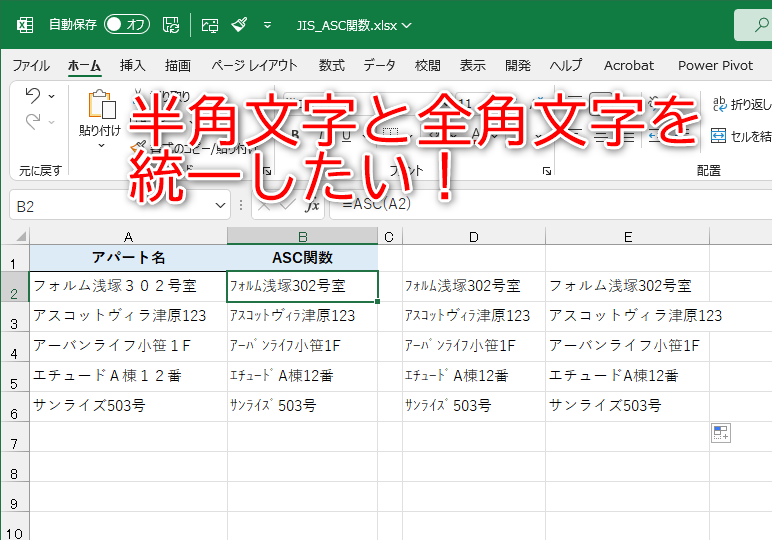This screenshot has width=772, height=540.
Task: Open the auto fill options button
Action: point(721,433)
